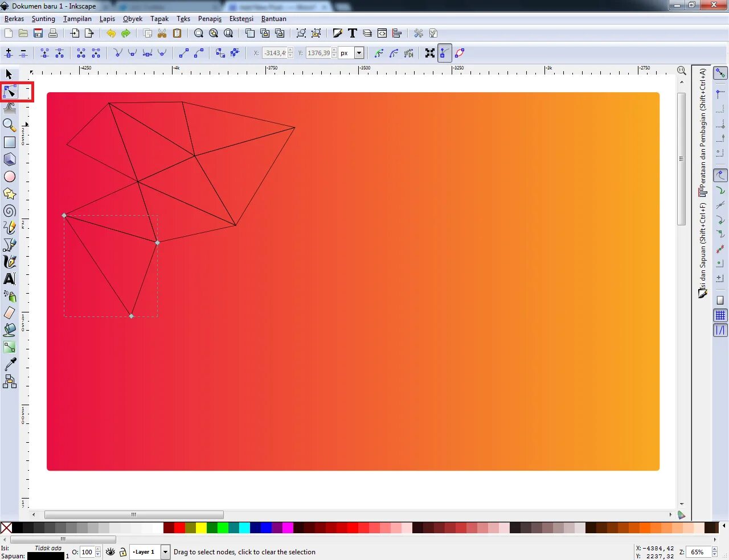
Task: Open the Berkas menu
Action: [x=14, y=19]
